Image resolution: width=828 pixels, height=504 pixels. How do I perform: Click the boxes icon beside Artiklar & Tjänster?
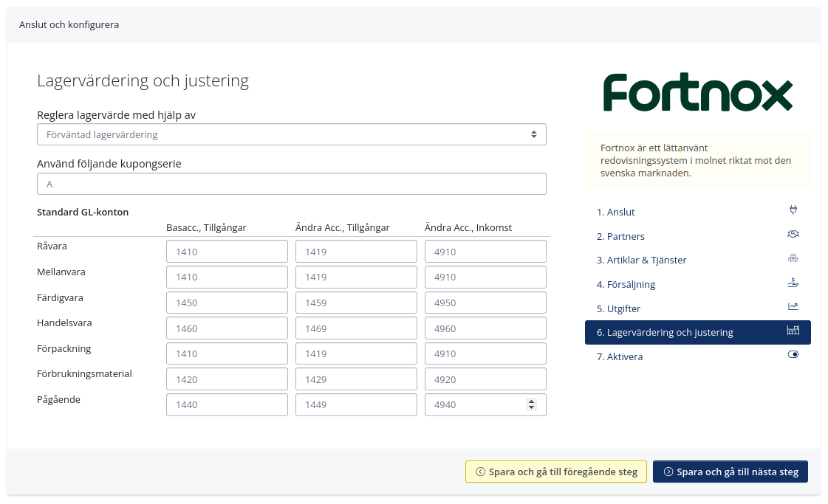793,259
